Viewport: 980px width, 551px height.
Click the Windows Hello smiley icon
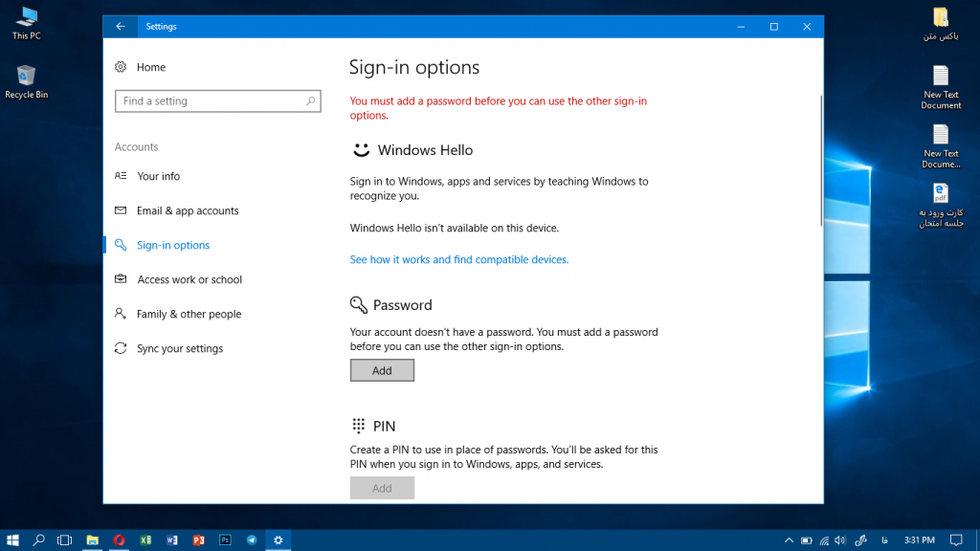click(361, 150)
